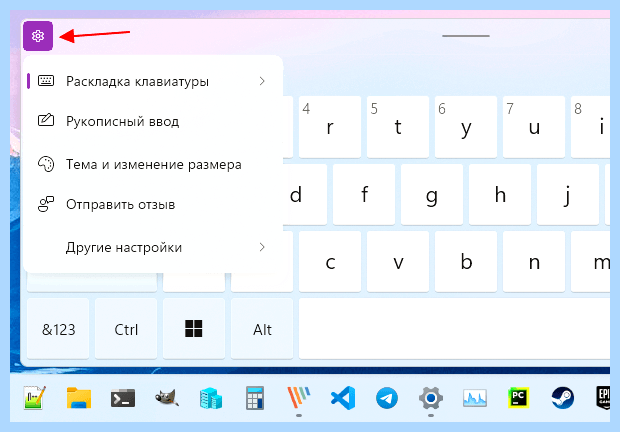Image resolution: width=620 pixels, height=432 pixels.
Task: Tap the r key on touch keyboard
Action: [330, 127]
